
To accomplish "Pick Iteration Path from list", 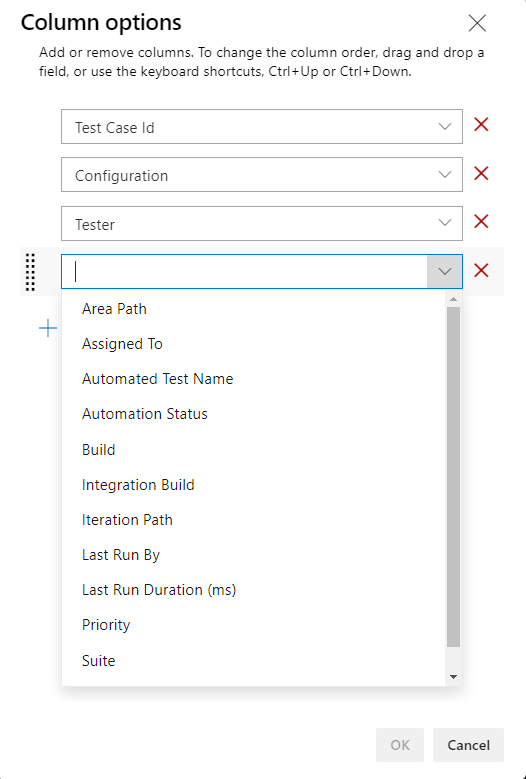I will click(254, 520).
